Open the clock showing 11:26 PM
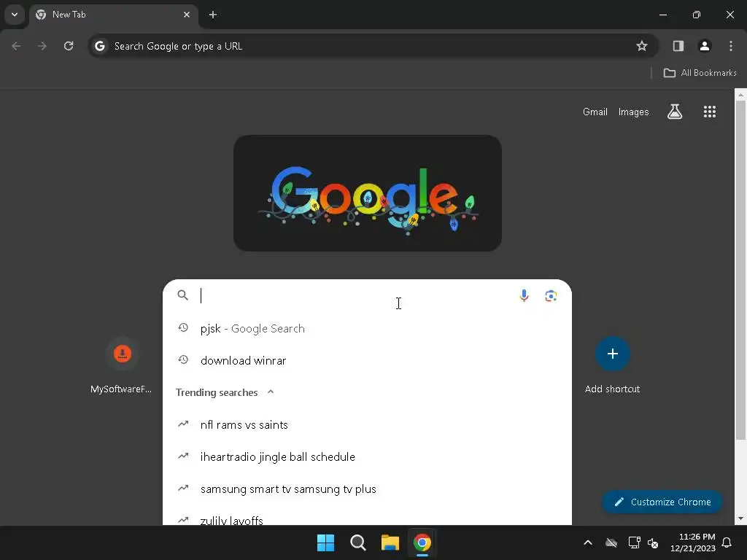This screenshot has width=747, height=560. pyautogui.click(x=693, y=542)
